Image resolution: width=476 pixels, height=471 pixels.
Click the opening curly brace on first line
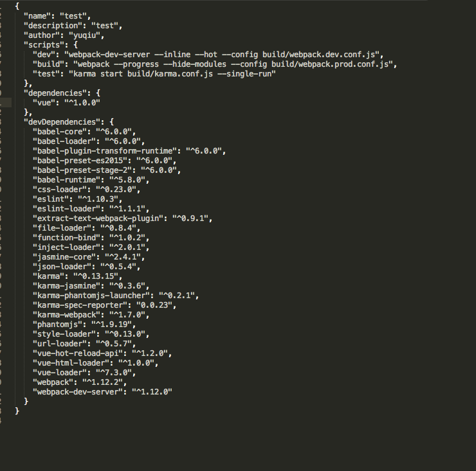click(x=17, y=6)
